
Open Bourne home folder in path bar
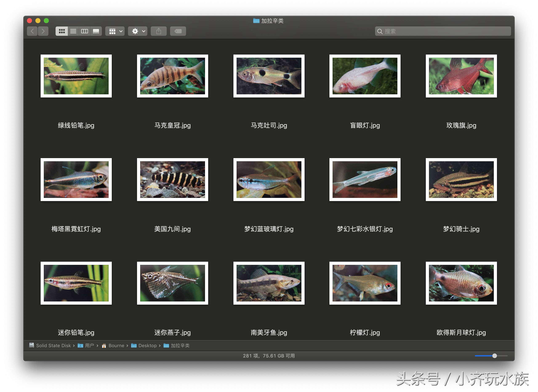coord(113,345)
